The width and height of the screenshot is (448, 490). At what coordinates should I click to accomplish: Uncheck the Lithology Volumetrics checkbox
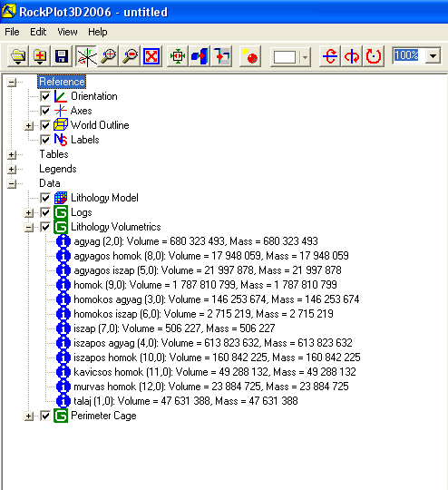(45, 227)
